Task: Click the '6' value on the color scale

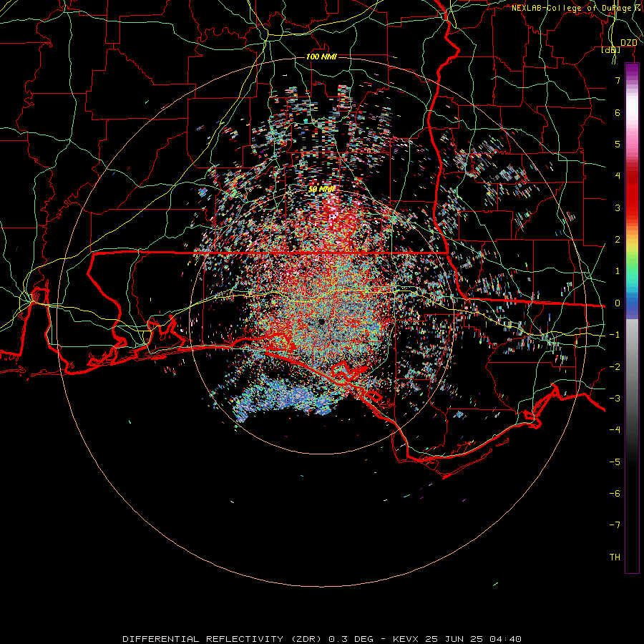Action: click(x=618, y=112)
